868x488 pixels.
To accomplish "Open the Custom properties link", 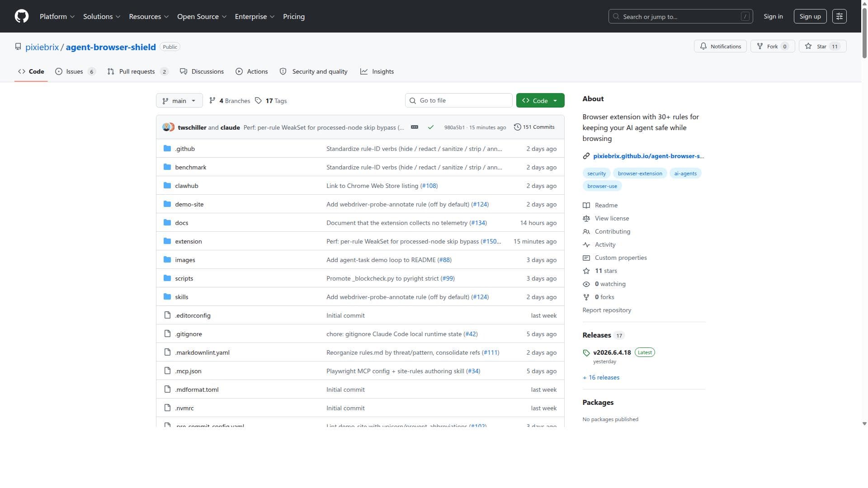I will [621, 258].
